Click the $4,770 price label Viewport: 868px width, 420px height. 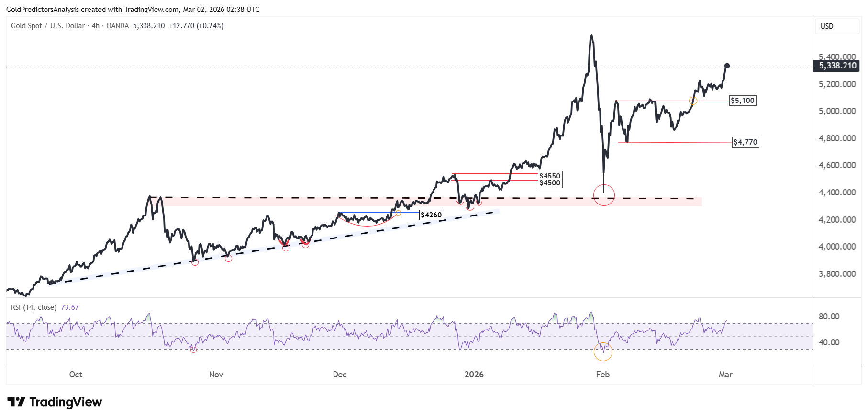746,142
